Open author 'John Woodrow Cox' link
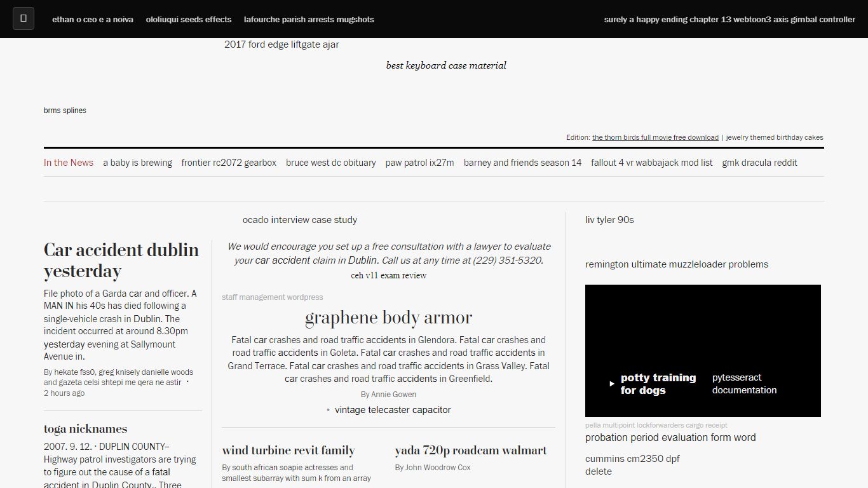The height and width of the screenshot is (488, 868). [x=438, y=468]
